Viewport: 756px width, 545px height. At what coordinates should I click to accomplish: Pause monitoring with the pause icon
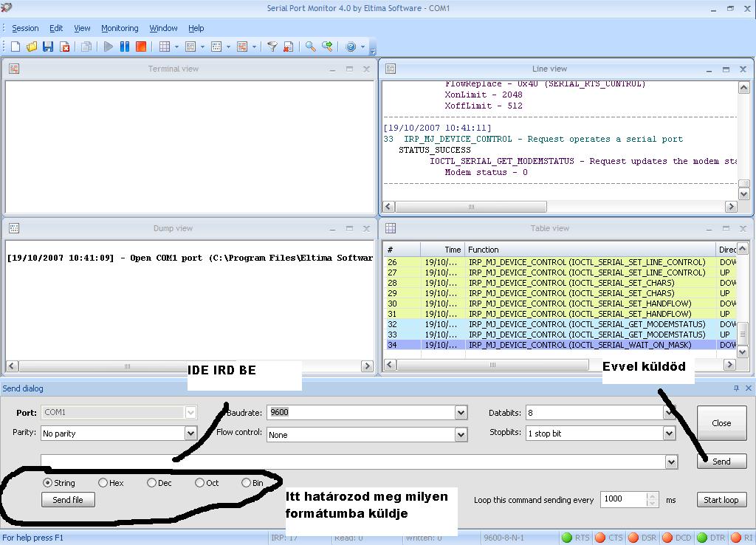(125, 47)
